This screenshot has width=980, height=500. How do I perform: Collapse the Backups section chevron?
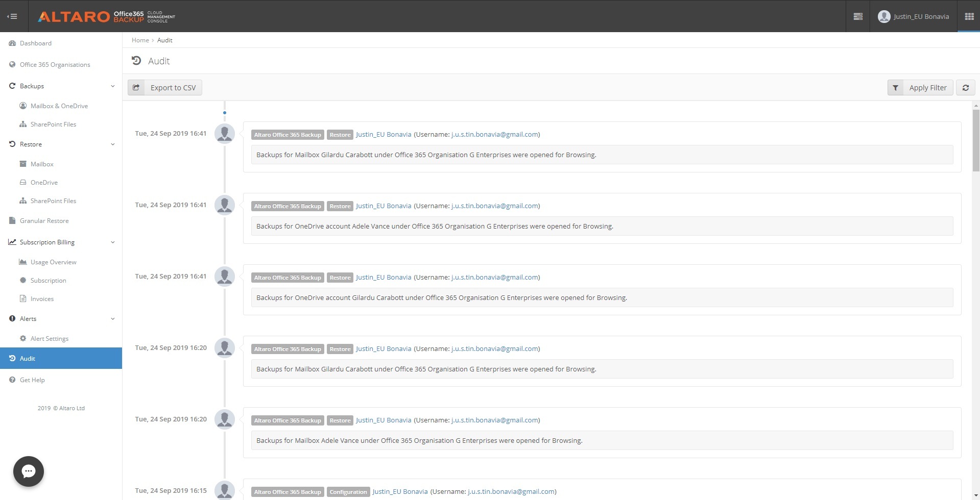[x=113, y=86]
